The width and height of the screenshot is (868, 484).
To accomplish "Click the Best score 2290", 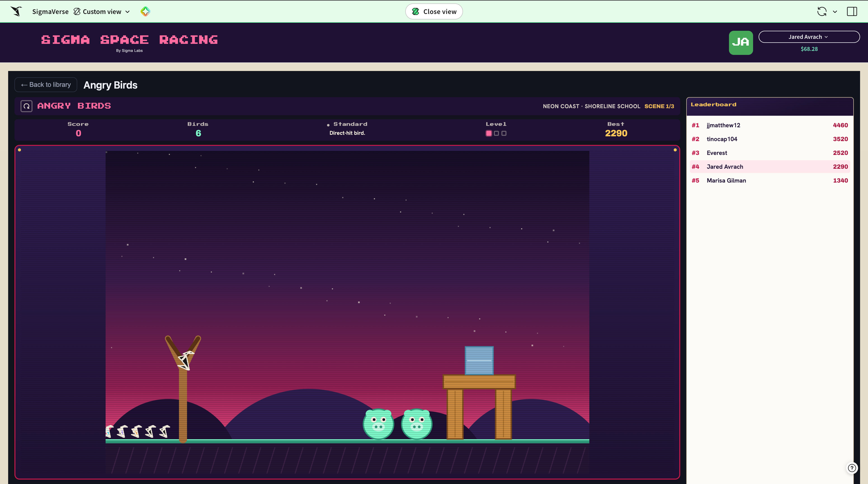I will click(616, 133).
